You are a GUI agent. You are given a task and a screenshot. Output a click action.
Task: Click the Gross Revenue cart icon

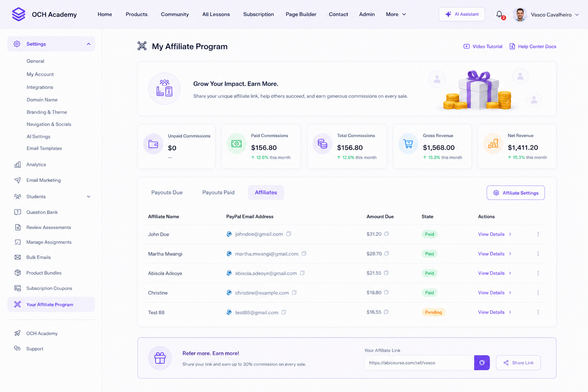click(x=408, y=144)
